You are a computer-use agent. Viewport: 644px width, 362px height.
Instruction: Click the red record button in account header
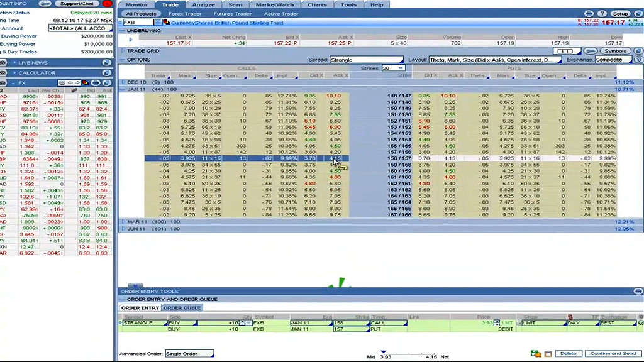coord(107,4)
